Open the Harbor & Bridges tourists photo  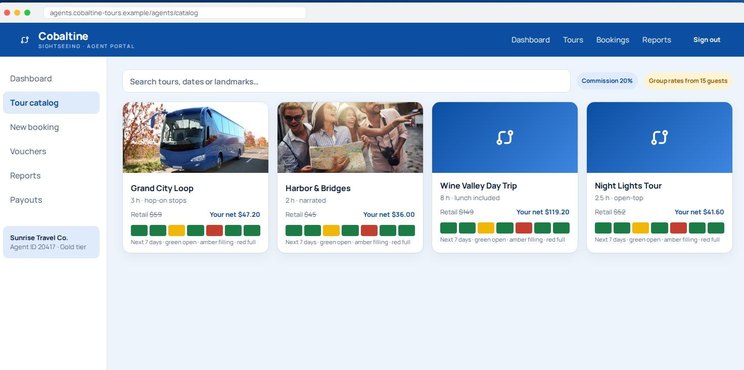(350, 138)
